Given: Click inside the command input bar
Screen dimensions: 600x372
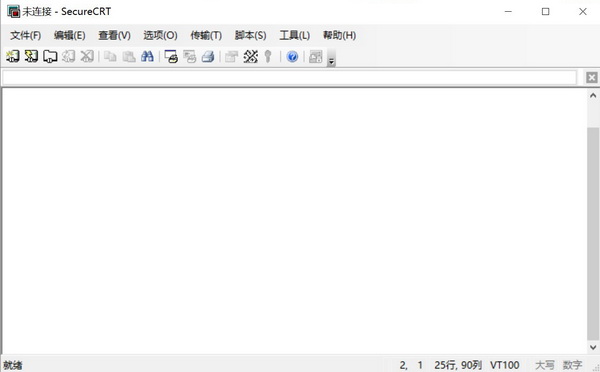Looking at the screenshot, I should (289, 78).
